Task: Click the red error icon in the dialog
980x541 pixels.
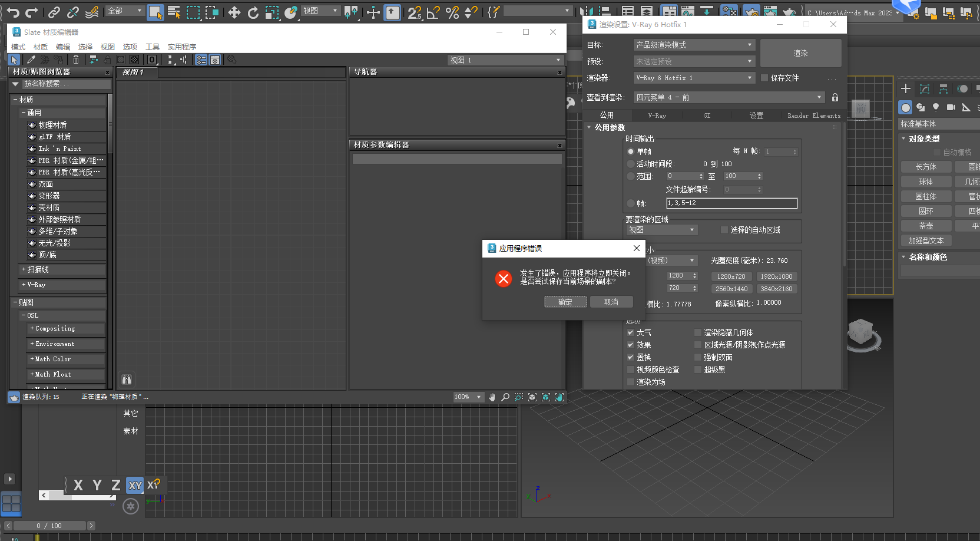Action: (504, 278)
